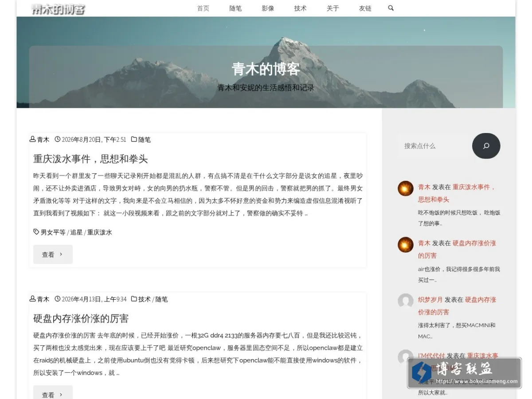Open 关于 menu item

332,8
